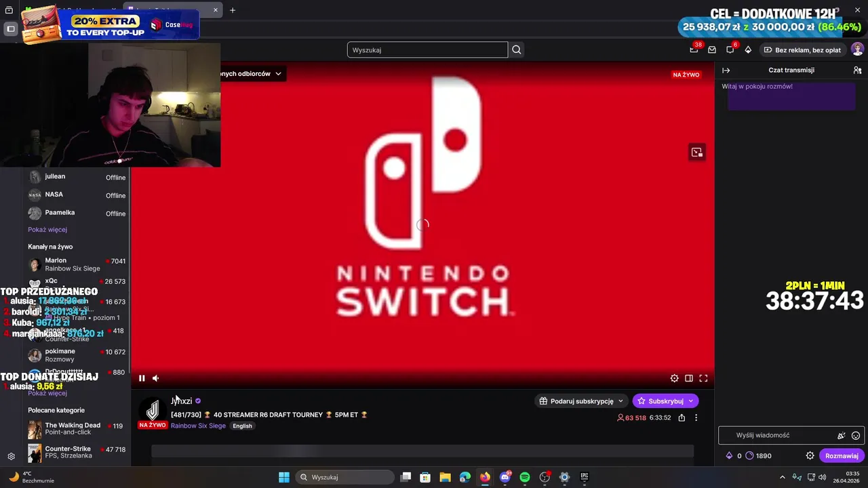Open Windows Start menu
This screenshot has height=488, width=868.
[x=284, y=477]
